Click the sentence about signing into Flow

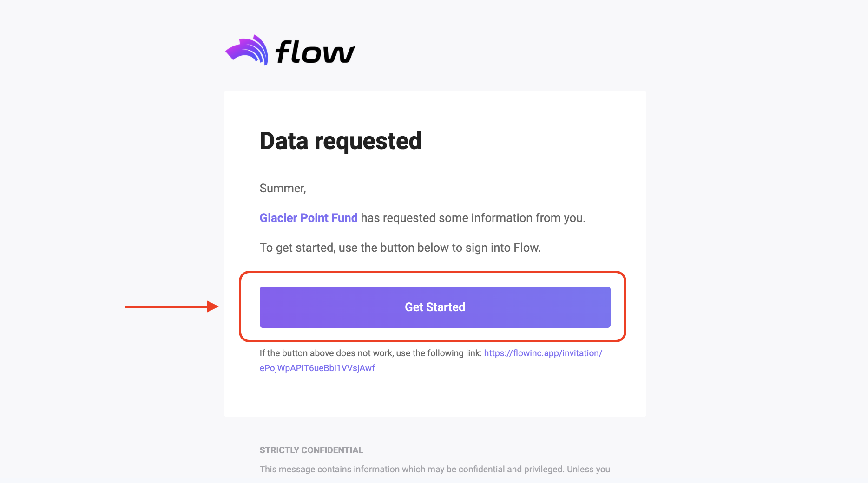(x=400, y=248)
